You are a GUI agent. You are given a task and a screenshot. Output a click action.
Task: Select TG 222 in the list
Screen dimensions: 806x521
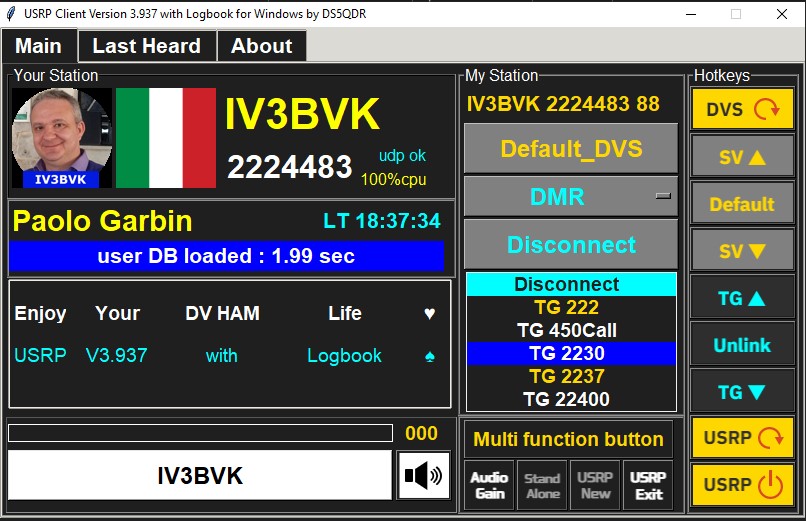(x=571, y=307)
